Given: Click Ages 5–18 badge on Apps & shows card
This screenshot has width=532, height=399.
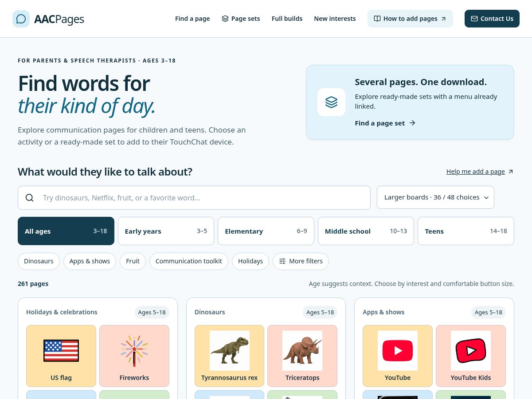Looking at the screenshot, I should coord(489,312).
